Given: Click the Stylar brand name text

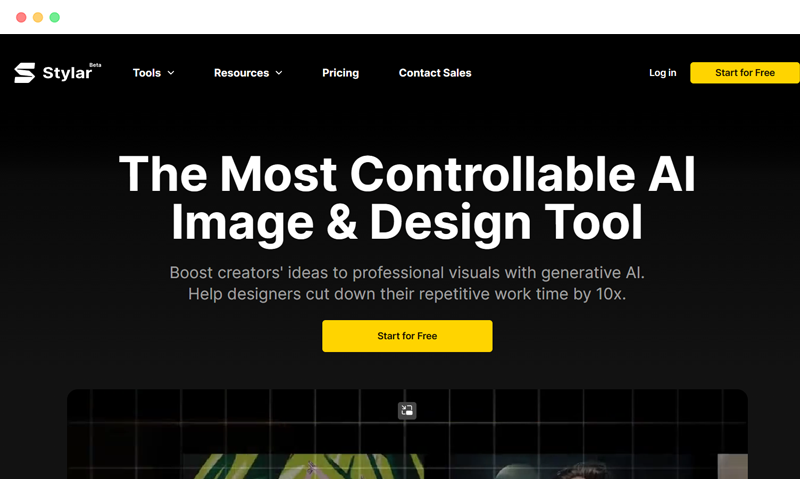Looking at the screenshot, I should [67, 73].
